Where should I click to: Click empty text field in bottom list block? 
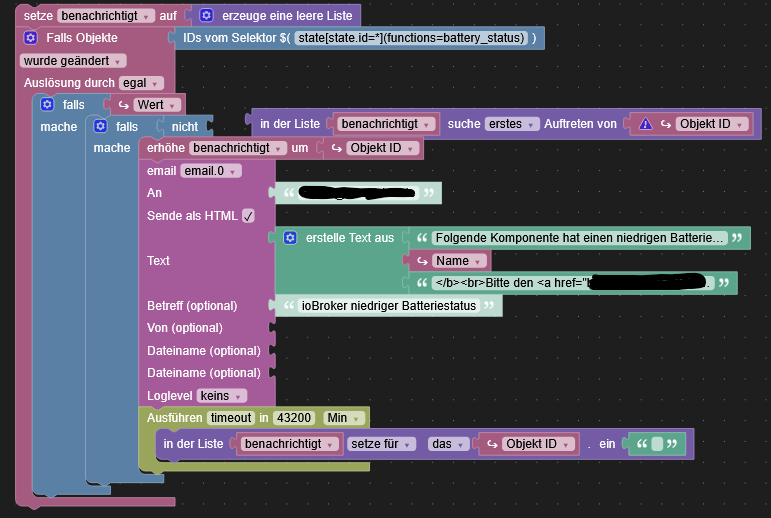[657, 444]
